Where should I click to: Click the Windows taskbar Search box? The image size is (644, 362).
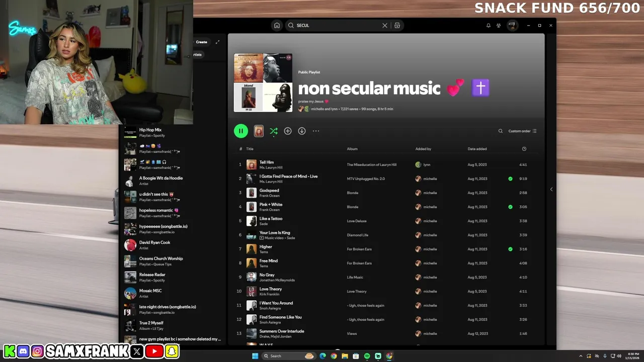[289, 356]
